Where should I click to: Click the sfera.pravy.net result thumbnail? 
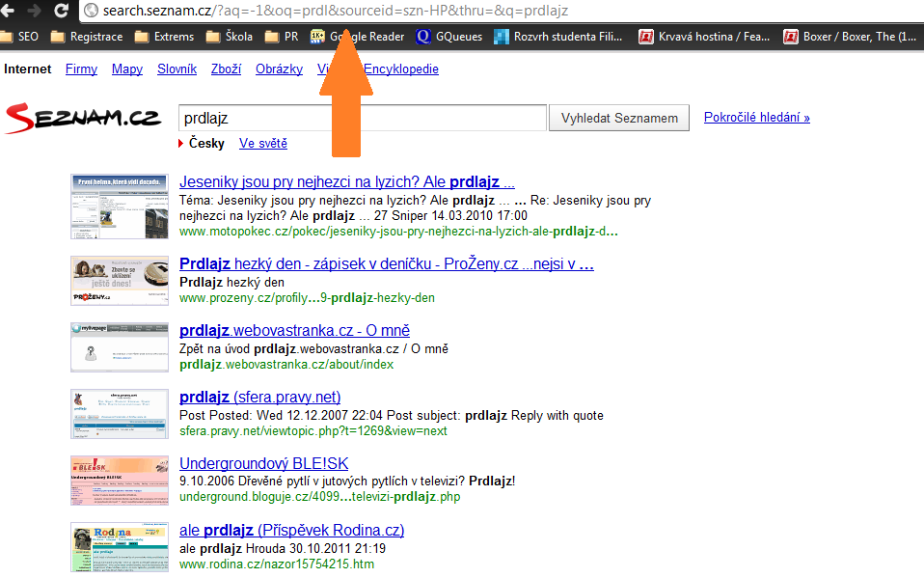coord(120,414)
